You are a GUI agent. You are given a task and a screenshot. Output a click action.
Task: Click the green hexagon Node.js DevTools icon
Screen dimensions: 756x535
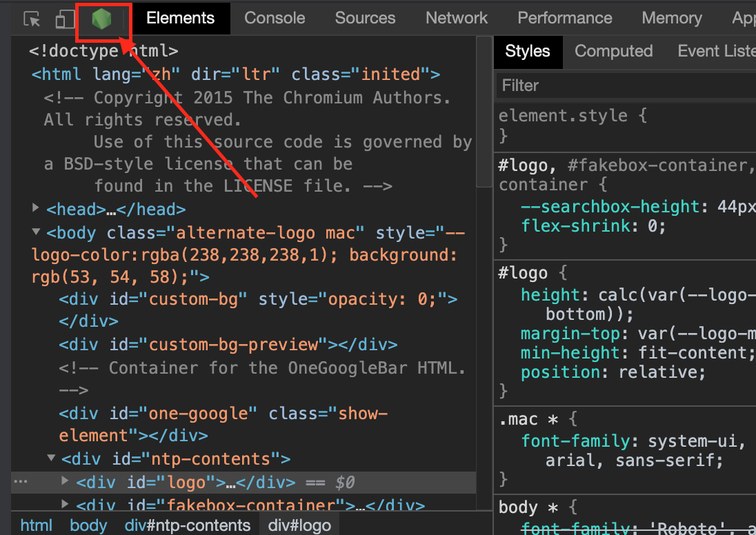(101, 19)
